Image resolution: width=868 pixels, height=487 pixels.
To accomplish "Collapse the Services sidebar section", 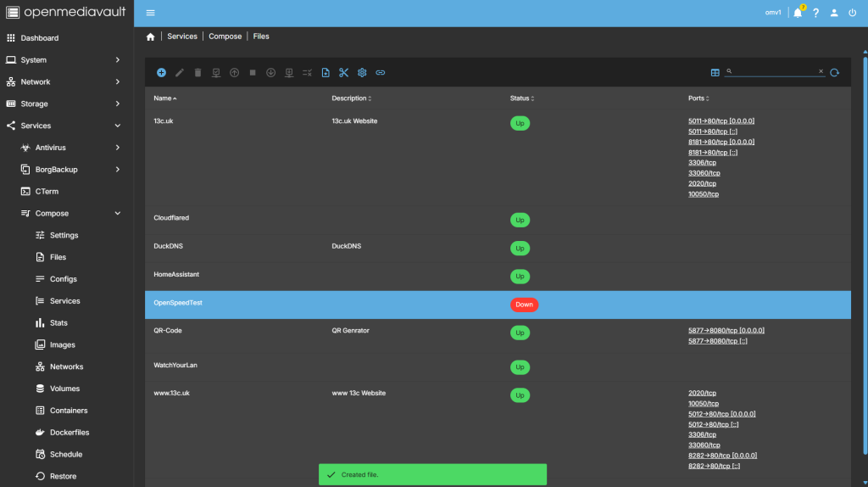I will point(66,126).
